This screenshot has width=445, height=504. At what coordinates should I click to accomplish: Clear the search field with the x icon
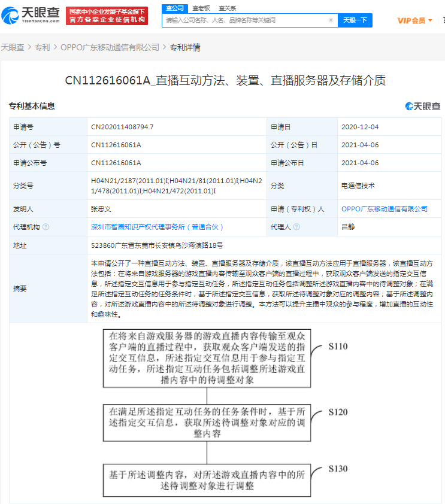pos(331,20)
